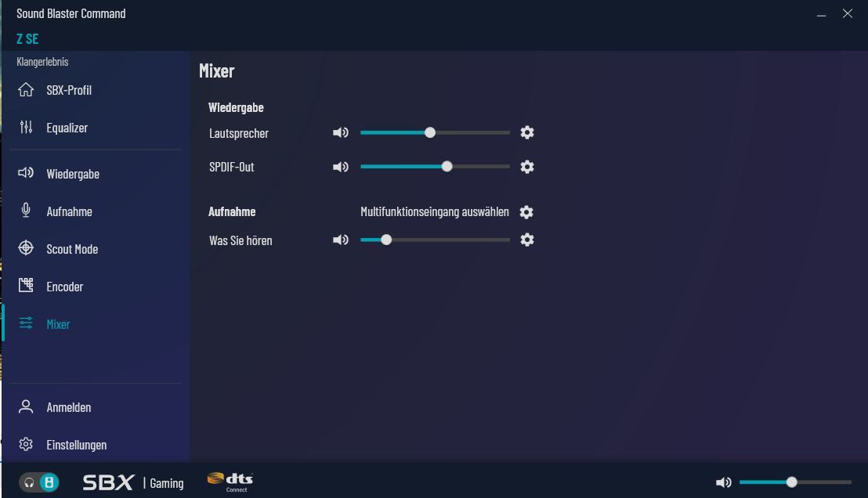Click the Aufnahme microphone icon

coord(26,211)
